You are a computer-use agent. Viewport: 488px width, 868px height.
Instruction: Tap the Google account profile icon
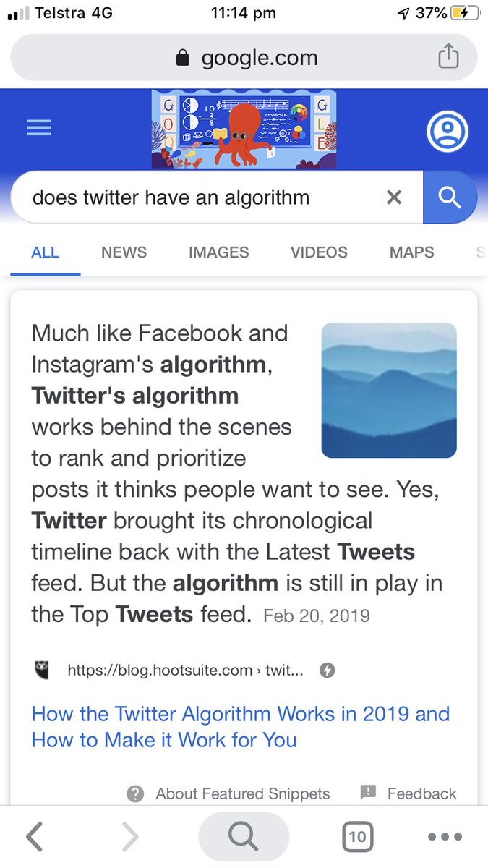point(448,132)
